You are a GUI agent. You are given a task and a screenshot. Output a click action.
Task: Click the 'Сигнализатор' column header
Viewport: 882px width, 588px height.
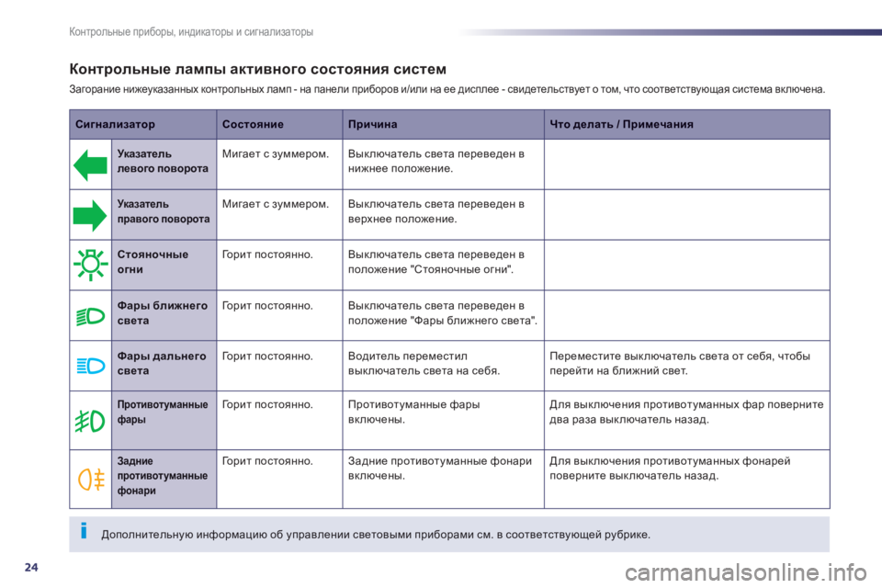(x=115, y=124)
